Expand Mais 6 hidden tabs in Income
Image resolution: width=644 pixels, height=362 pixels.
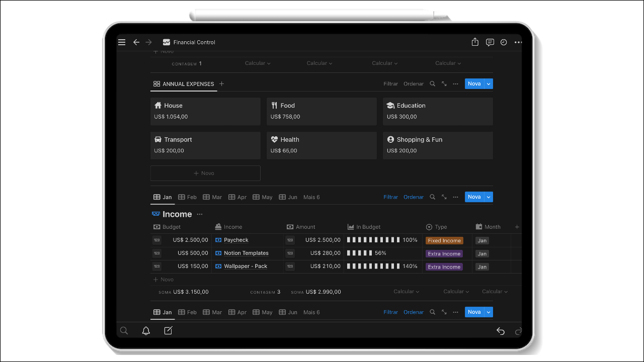pos(311,197)
